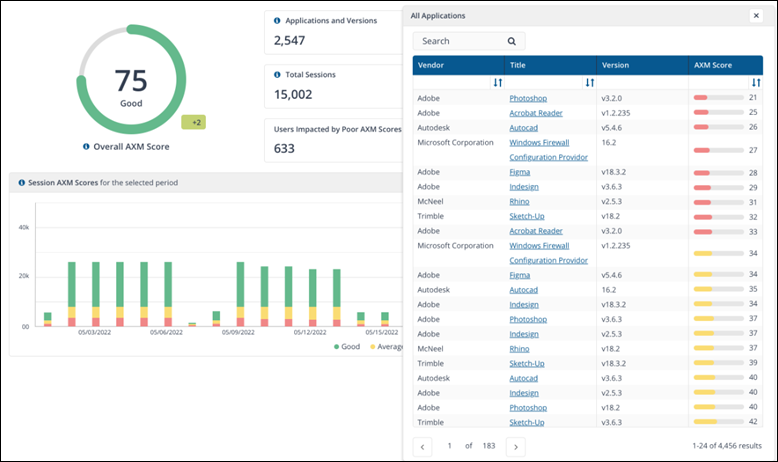Select the Version column header
Screen dimensions: 778x462
[x=616, y=65]
